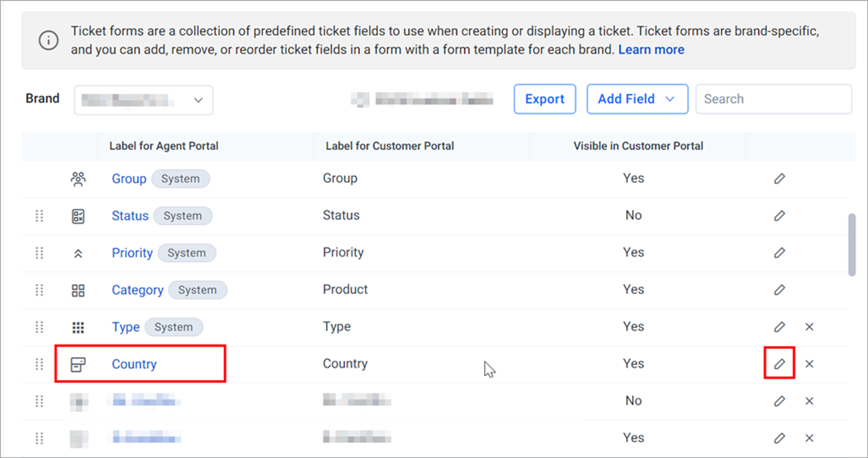The height and width of the screenshot is (458, 868).
Task: Edit the Category field row
Action: (x=780, y=290)
